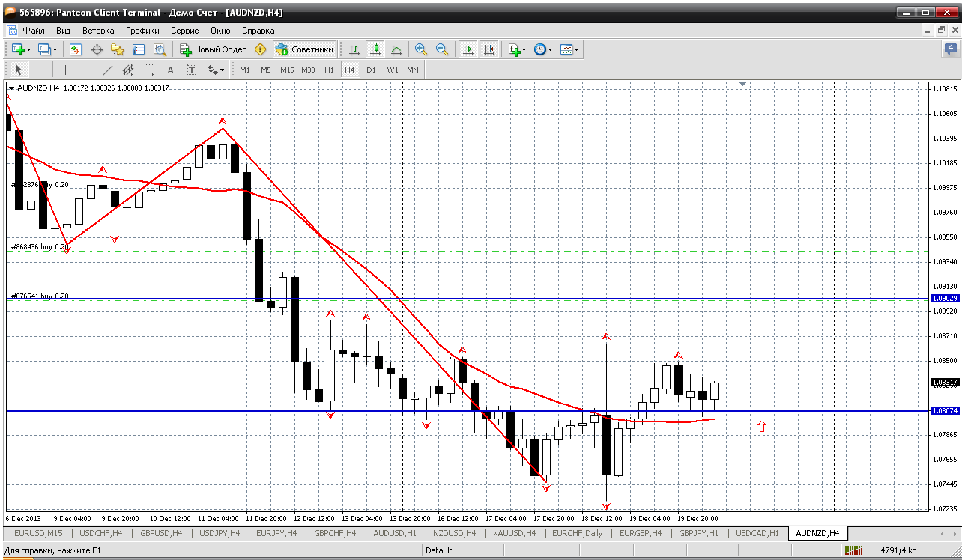The height and width of the screenshot is (560, 965).
Task: Set timeframe to H1
Action: 329,70
